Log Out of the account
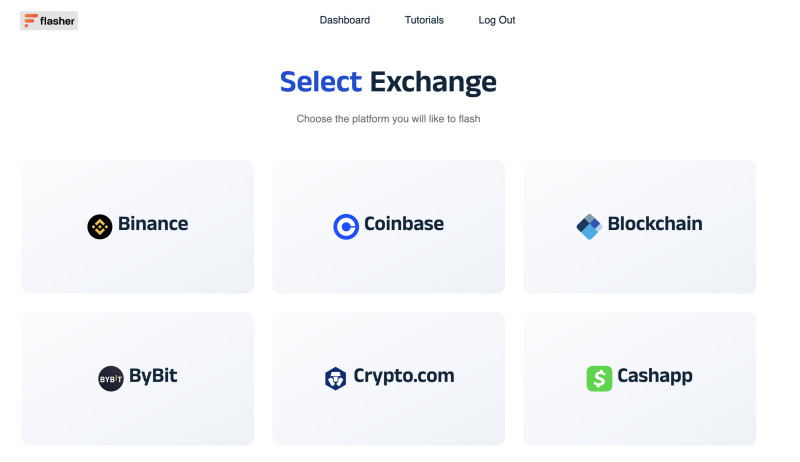This screenshot has height=462, width=800. (497, 20)
